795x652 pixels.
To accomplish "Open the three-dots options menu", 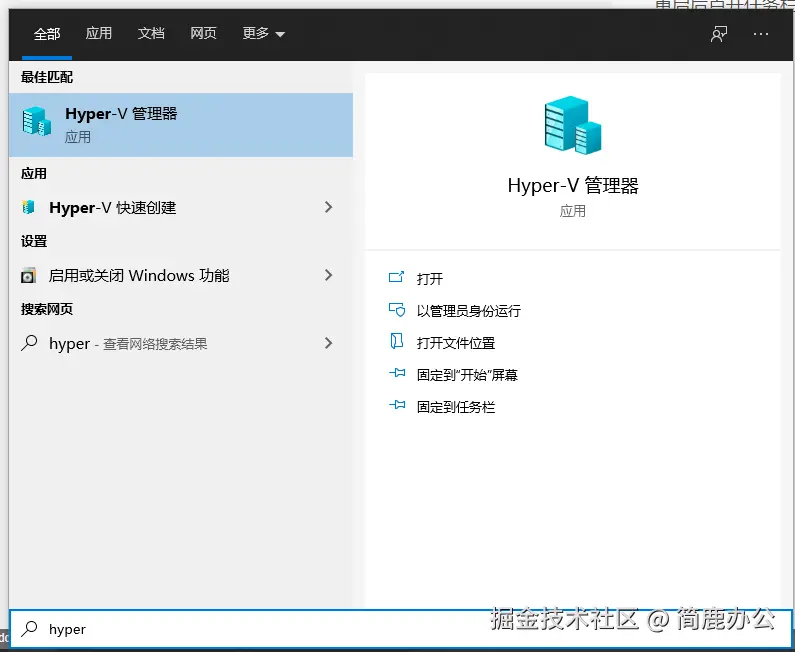I will click(x=761, y=34).
